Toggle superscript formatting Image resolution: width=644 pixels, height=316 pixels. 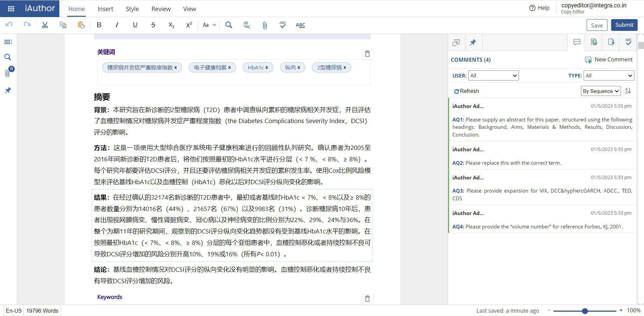point(189,25)
